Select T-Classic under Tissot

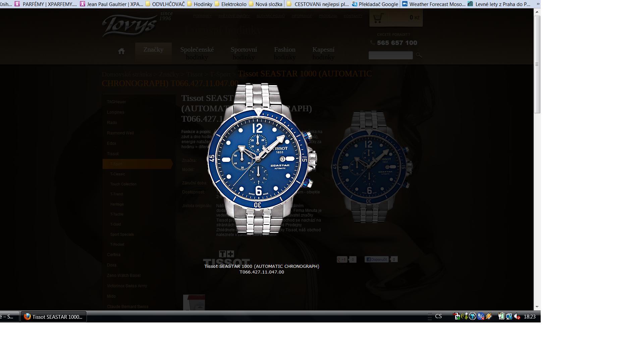pyautogui.click(x=118, y=174)
